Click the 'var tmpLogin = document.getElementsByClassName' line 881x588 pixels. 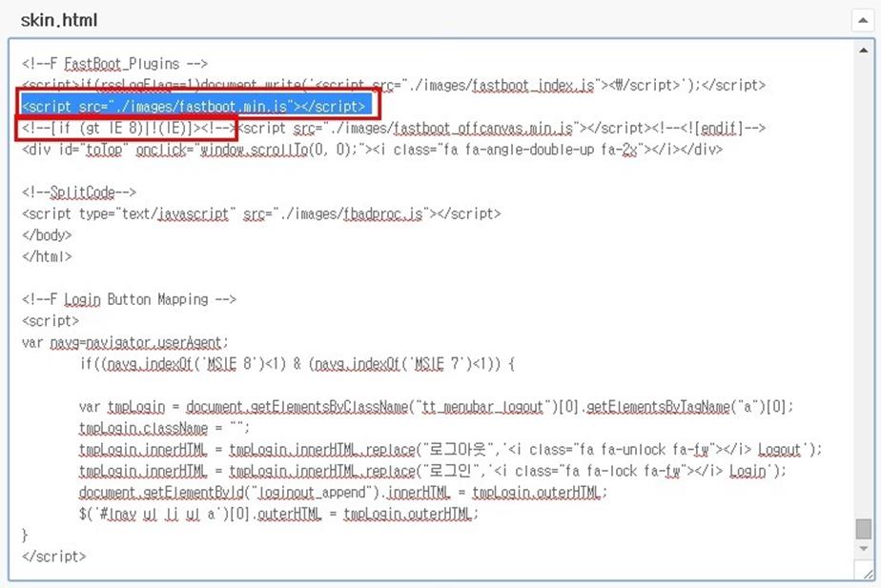[x=436, y=407]
